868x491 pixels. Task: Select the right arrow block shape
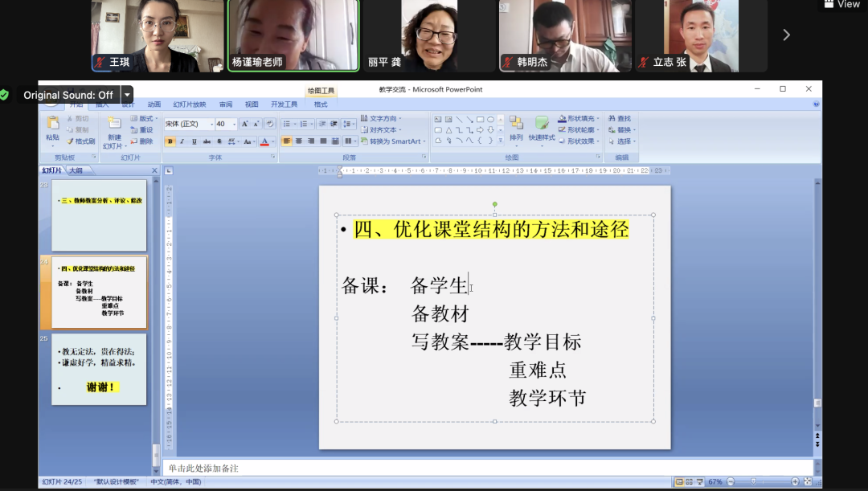tap(480, 130)
